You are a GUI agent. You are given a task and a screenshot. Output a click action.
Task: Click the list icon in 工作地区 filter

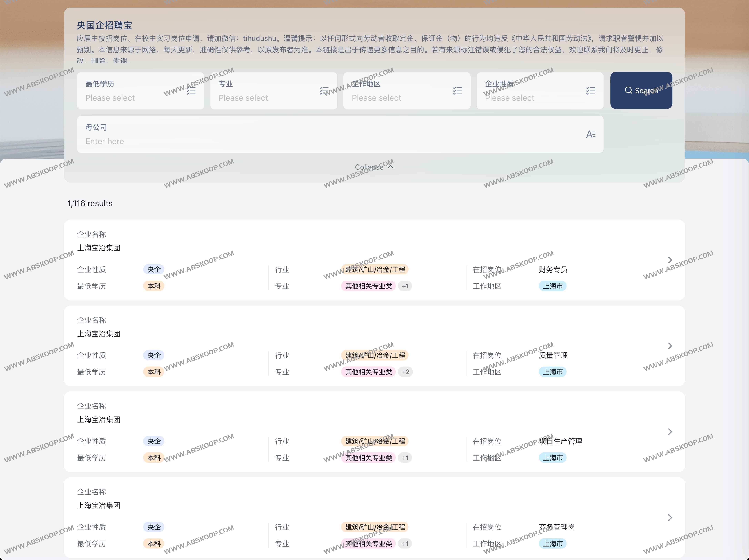point(457,91)
